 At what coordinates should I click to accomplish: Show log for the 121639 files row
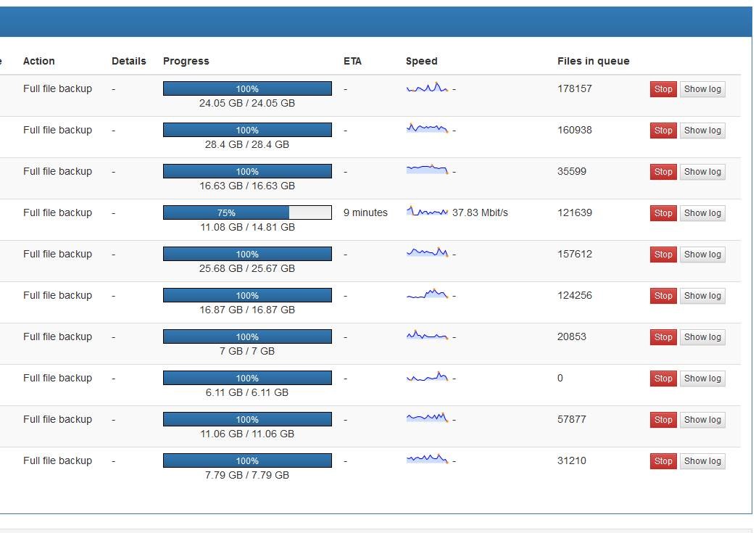point(702,213)
